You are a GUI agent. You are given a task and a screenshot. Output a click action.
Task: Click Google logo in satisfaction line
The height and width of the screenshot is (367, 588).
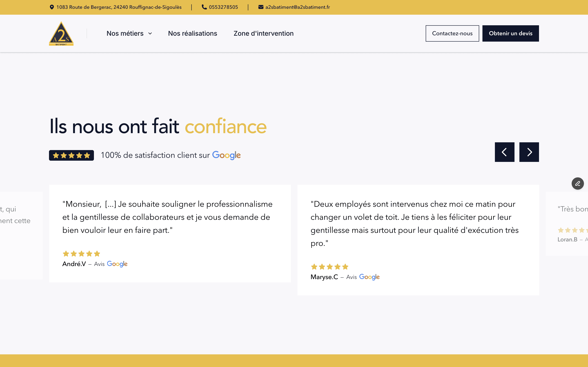pyautogui.click(x=226, y=155)
